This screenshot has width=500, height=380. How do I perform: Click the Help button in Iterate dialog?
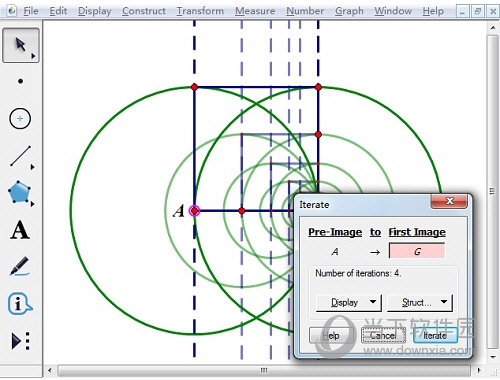click(331, 335)
